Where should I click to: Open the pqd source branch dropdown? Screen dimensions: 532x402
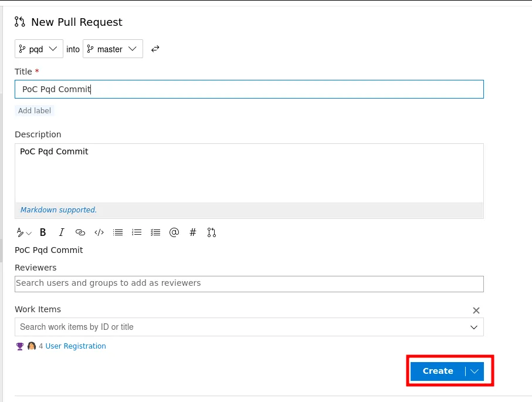coord(39,49)
